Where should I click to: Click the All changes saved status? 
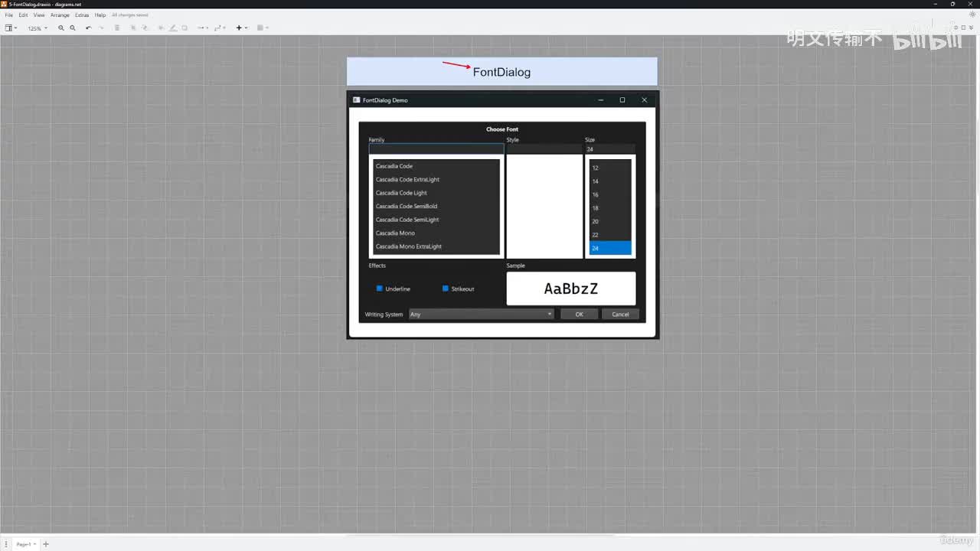coord(130,15)
